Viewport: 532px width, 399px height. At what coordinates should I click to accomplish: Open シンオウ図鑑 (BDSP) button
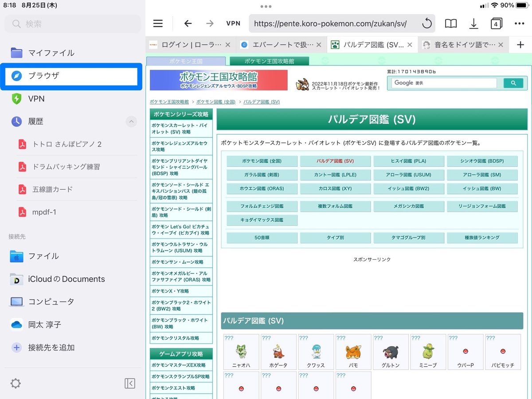(x=482, y=161)
